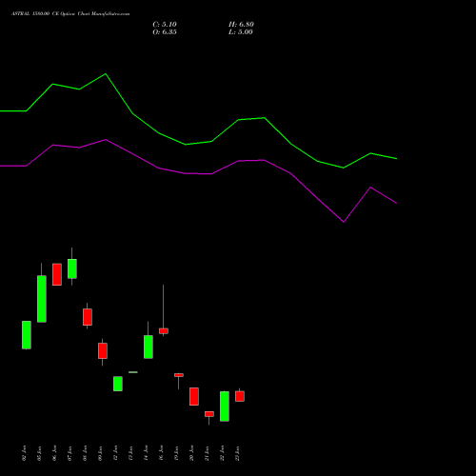Select the green 07 Jan candlestick
The image size is (476, 476).
[x=72, y=268]
